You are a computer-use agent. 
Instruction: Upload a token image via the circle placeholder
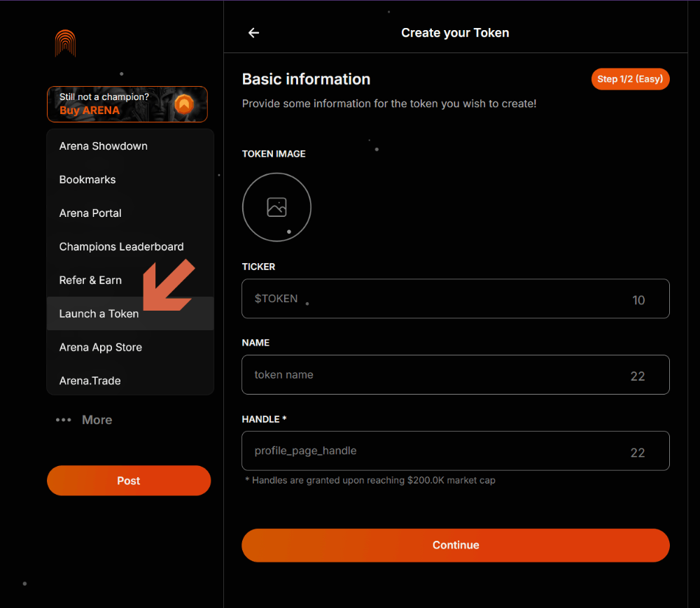point(276,207)
